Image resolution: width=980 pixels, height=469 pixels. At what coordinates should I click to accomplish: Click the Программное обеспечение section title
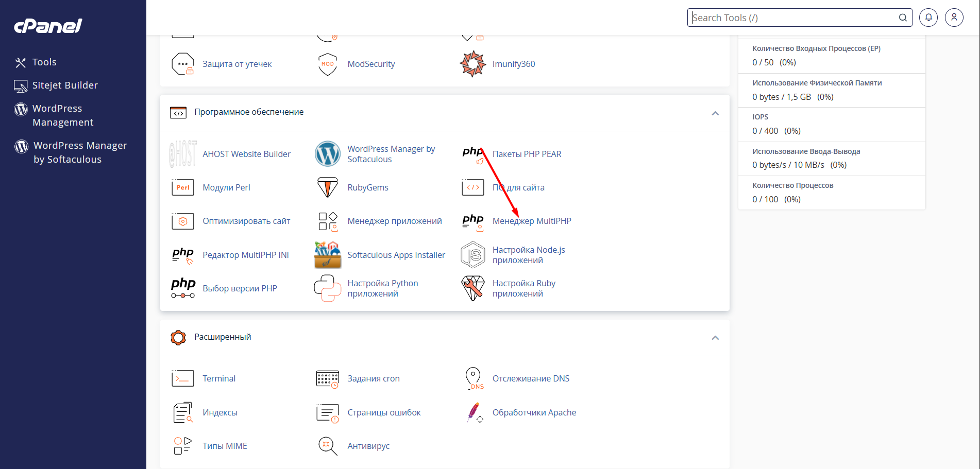pyautogui.click(x=249, y=112)
